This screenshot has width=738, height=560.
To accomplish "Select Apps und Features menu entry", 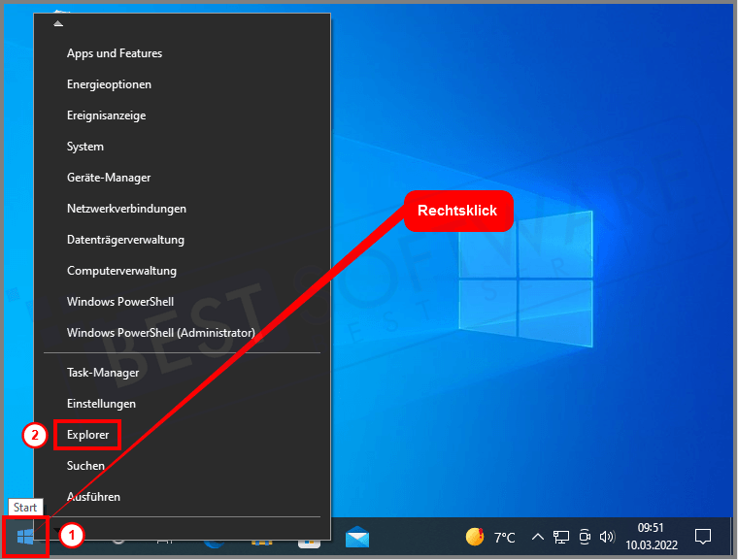I will pyautogui.click(x=115, y=53).
